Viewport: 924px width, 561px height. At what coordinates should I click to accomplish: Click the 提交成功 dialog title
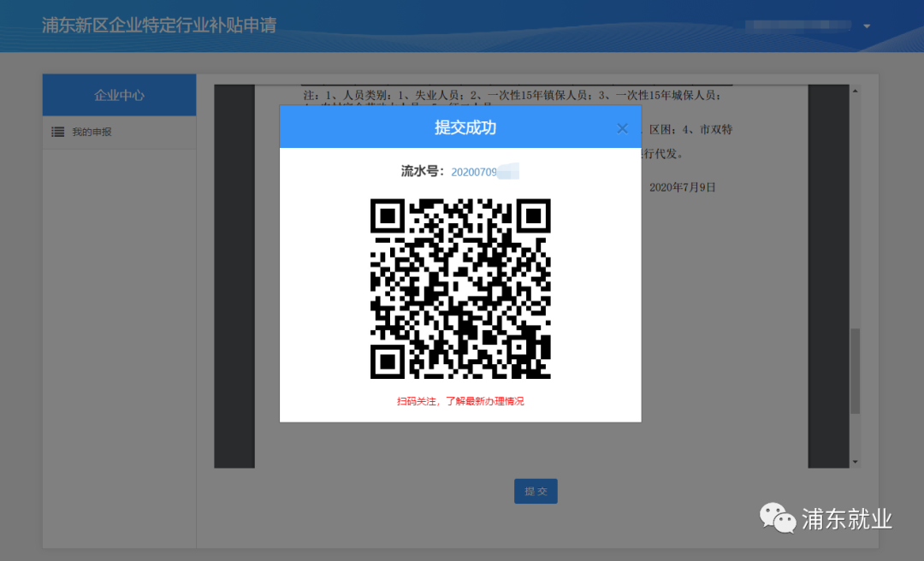[465, 127]
